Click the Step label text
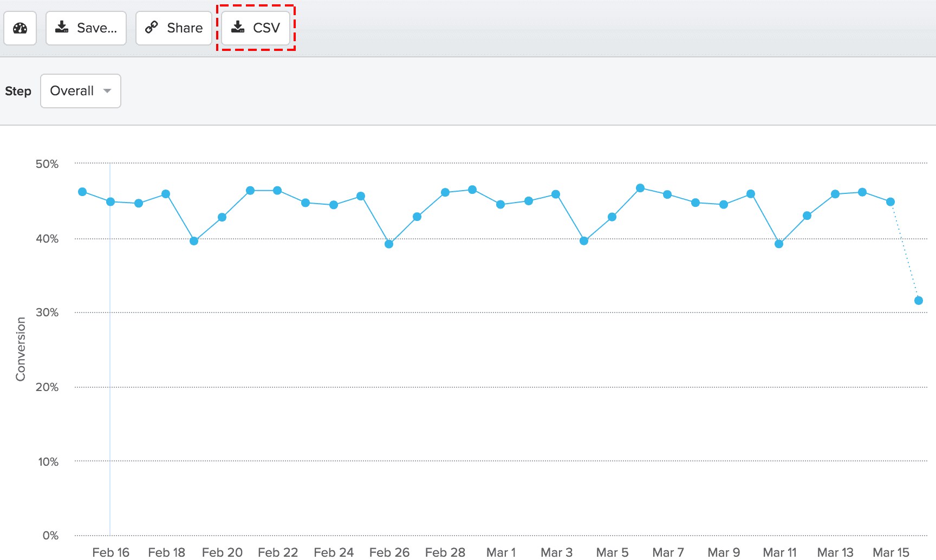936x560 pixels. click(x=18, y=91)
